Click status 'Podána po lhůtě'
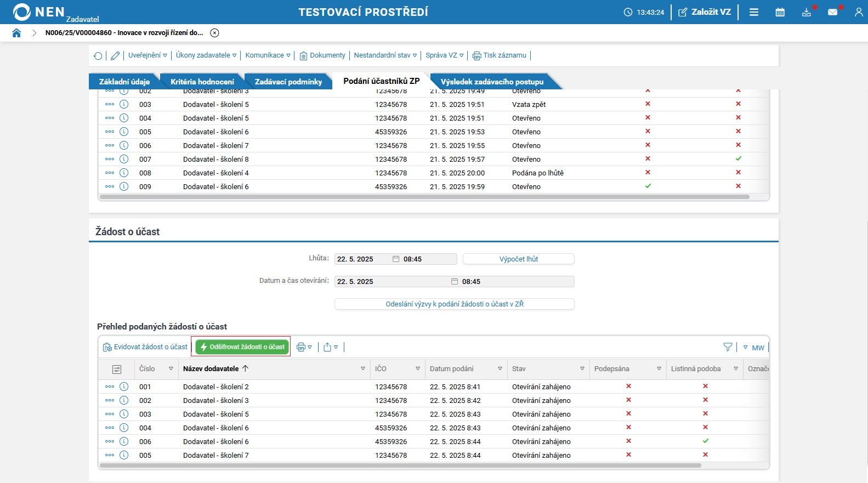The height and width of the screenshot is (483, 868). click(x=538, y=173)
